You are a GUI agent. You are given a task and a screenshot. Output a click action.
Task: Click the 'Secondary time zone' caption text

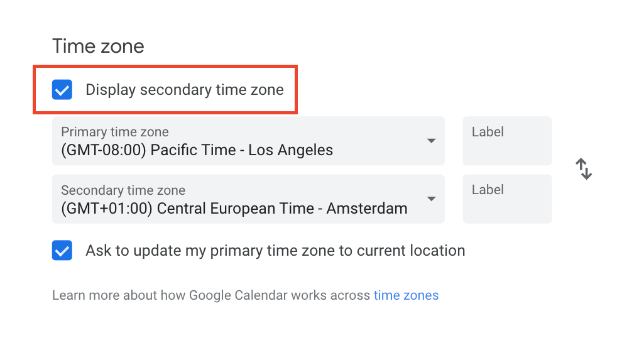click(x=123, y=190)
